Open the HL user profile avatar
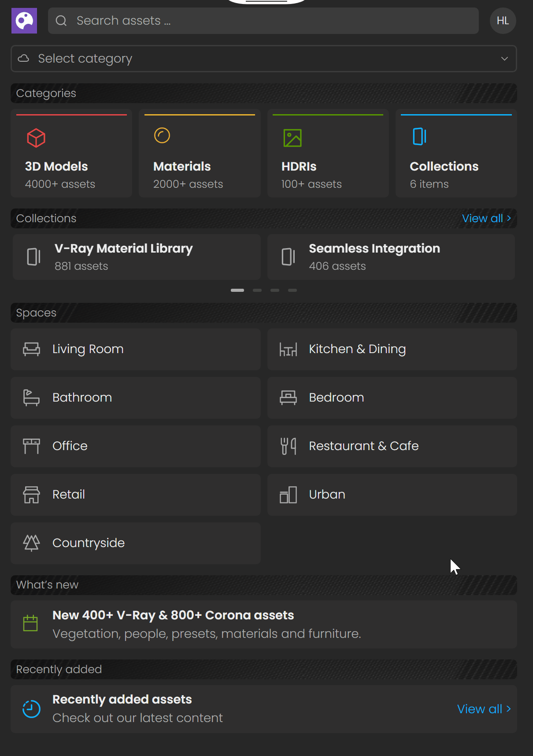533x756 pixels. point(503,21)
